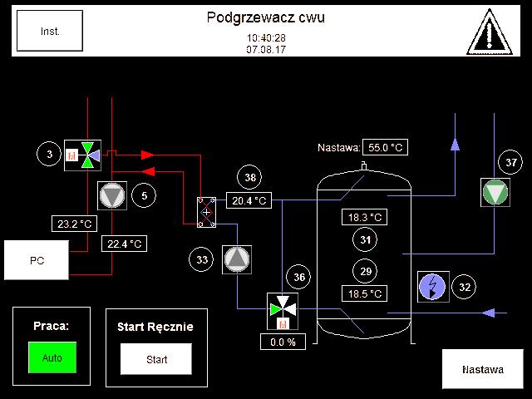Open the PC heat pump block

(37, 260)
